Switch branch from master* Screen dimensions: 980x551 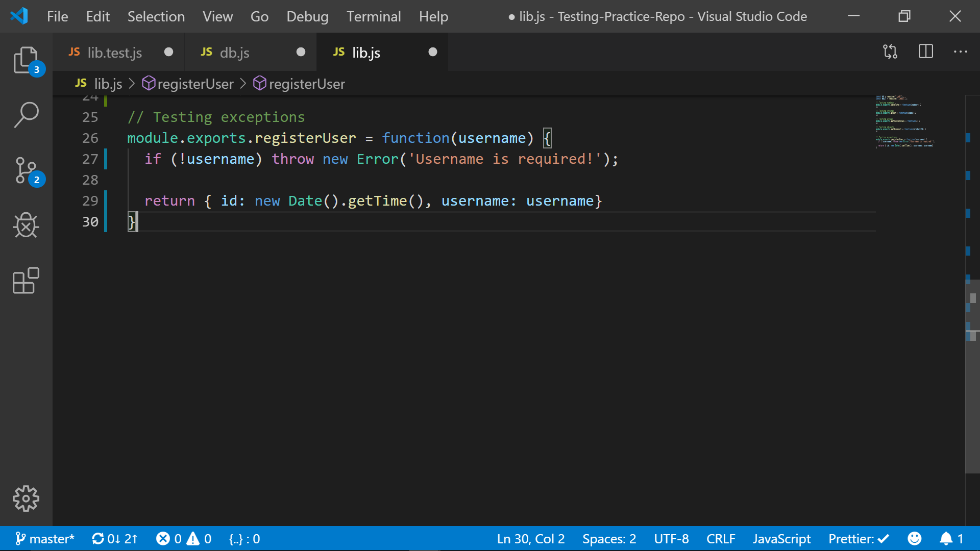[x=45, y=538]
